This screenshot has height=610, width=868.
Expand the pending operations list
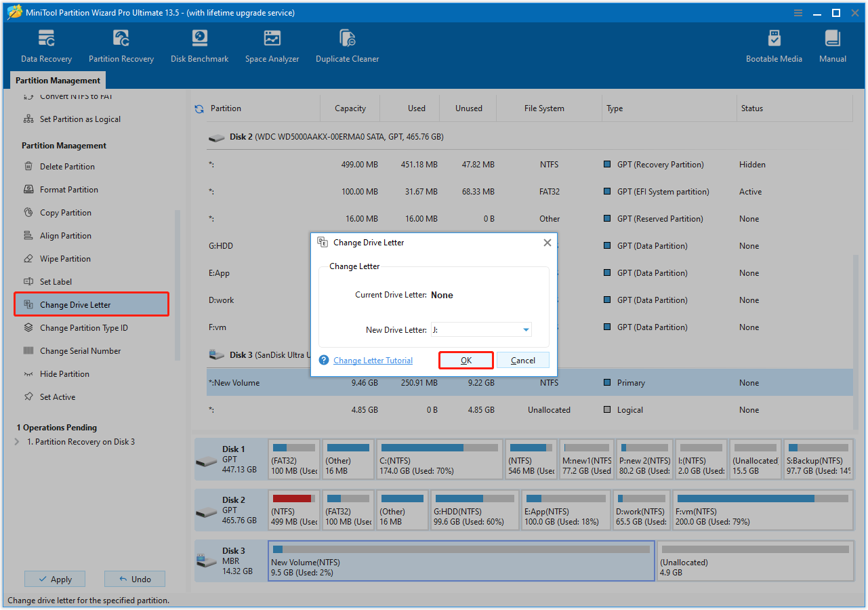tap(15, 441)
